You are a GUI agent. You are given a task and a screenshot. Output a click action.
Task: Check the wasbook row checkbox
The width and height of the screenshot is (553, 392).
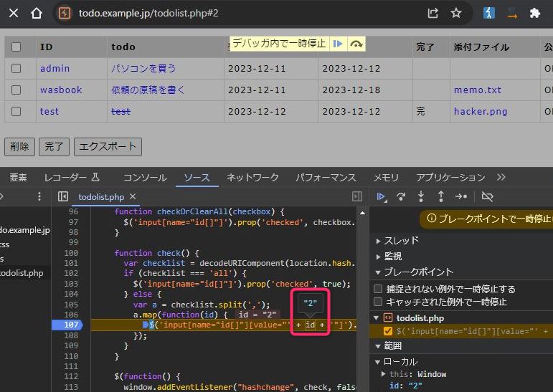tap(16, 90)
